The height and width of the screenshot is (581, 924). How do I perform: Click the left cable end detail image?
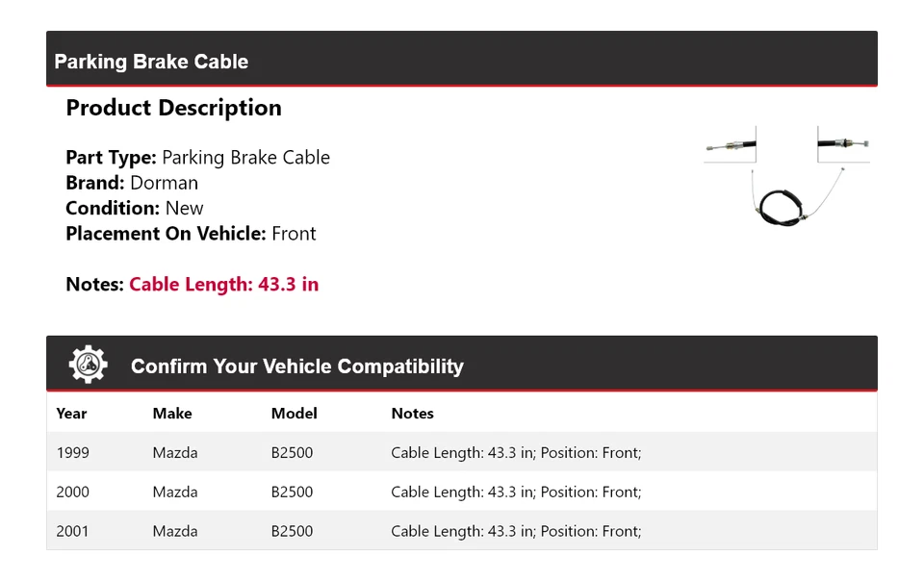[731, 145]
